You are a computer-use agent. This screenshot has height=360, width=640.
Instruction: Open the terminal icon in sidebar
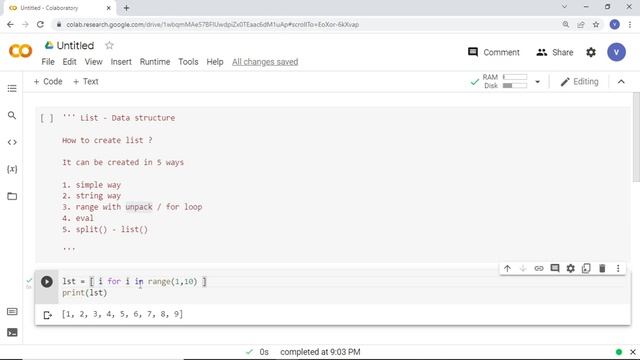pyautogui.click(x=12, y=332)
